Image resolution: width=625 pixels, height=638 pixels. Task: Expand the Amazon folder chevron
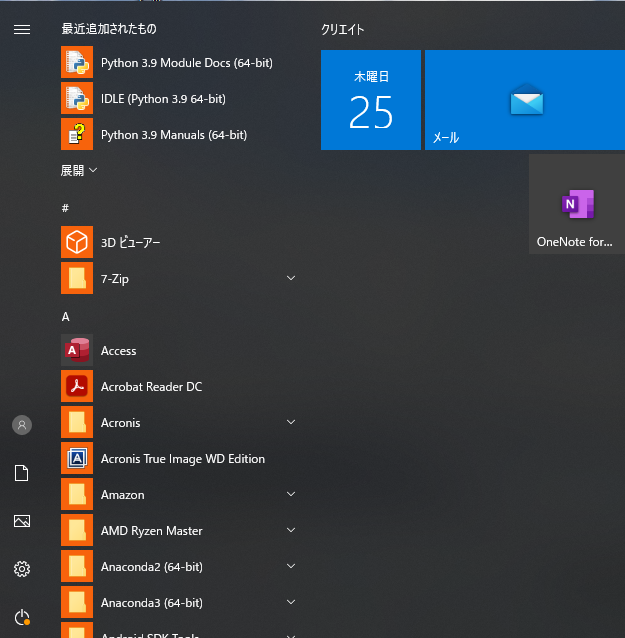(291, 494)
